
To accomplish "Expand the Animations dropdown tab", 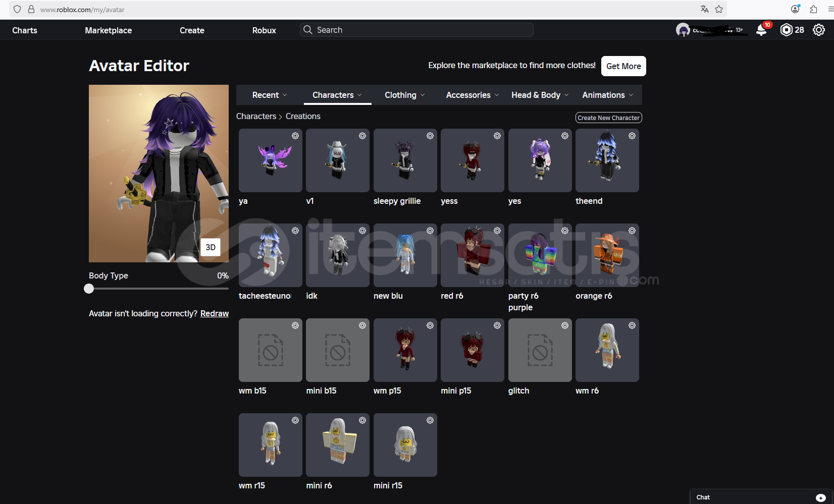I will pos(607,95).
